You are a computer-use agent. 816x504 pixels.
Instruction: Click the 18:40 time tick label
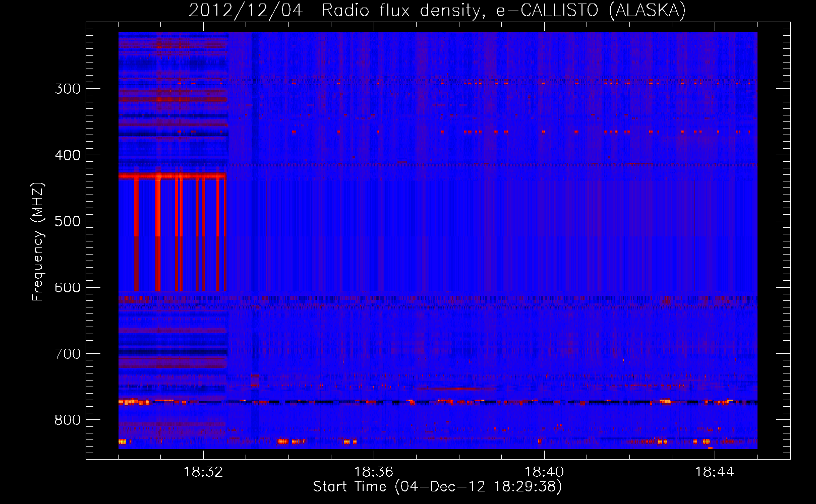tap(544, 472)
